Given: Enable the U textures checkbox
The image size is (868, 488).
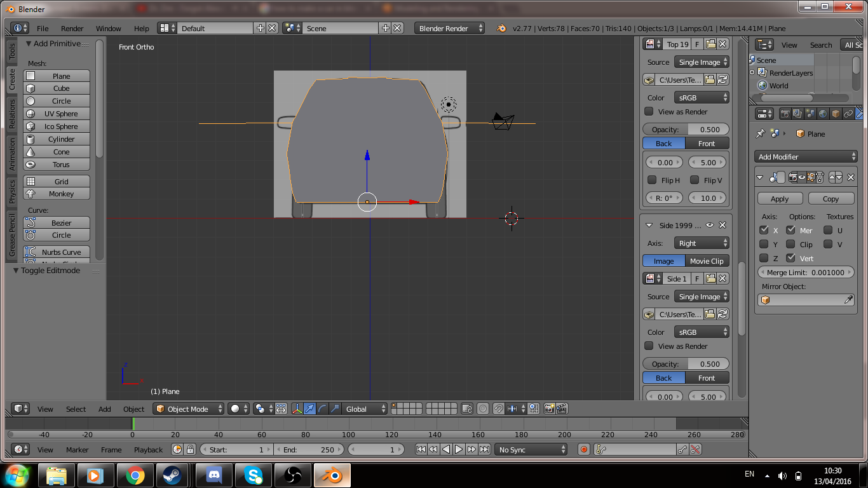Looking at the screenshot, I should click(x=829, y=231).
